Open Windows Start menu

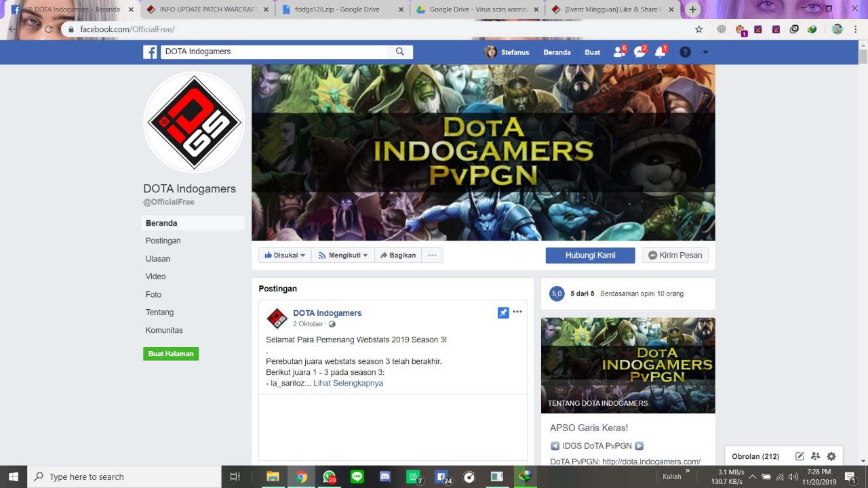(x=13, y=476)
